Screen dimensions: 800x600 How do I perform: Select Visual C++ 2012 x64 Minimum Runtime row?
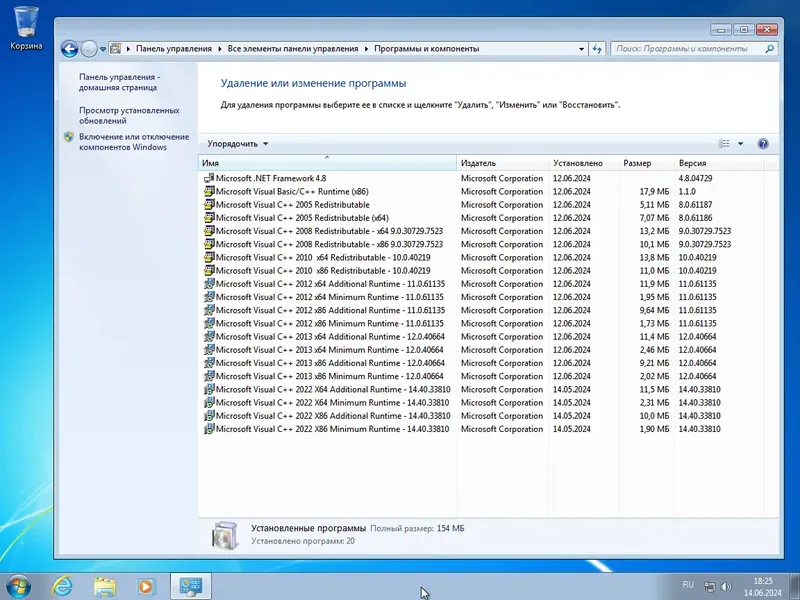[x=482, y=297]
